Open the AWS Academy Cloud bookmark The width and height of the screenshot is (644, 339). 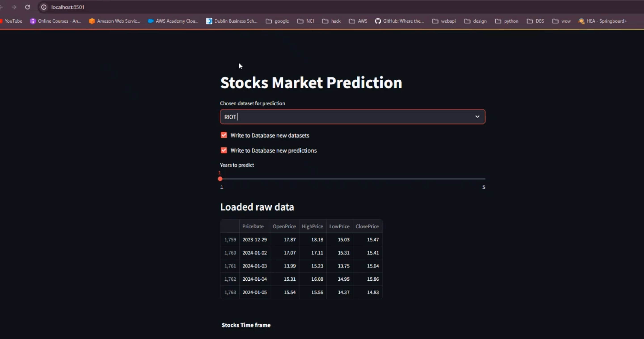(173, 21)
